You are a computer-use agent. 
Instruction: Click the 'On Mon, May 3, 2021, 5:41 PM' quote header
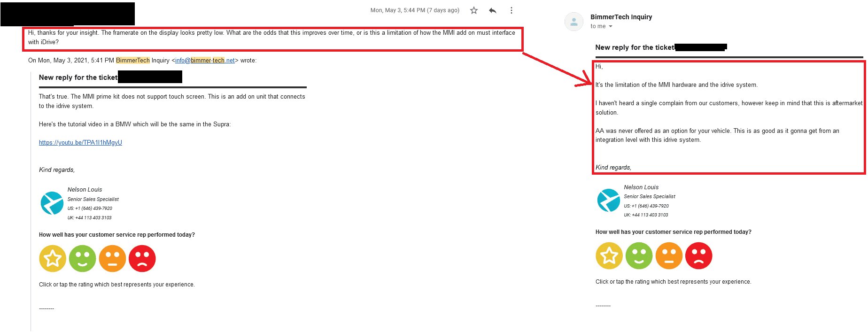142,61
